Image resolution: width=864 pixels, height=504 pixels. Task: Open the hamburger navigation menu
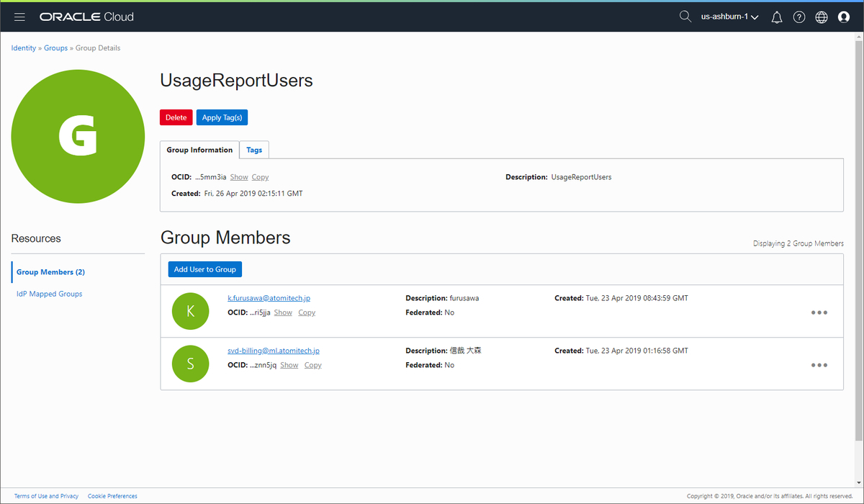(x=19, y=17)
